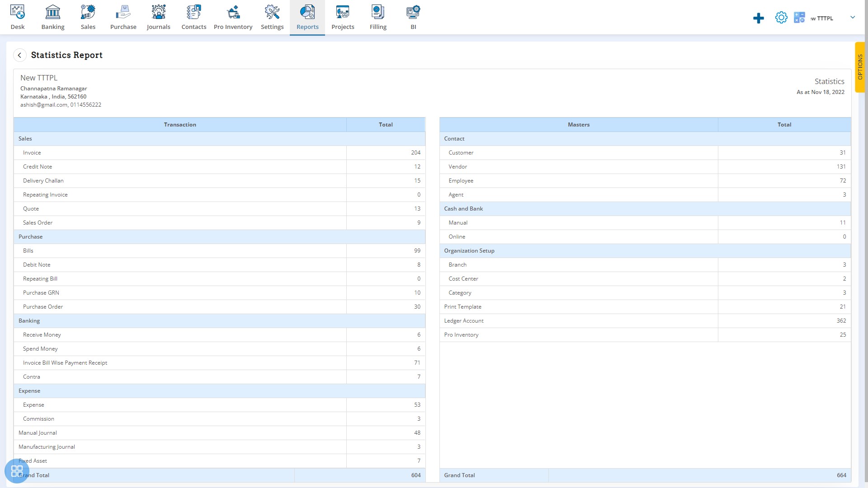Click the Repeating Invoice row

pyautogui.click(x=219, y=195)
